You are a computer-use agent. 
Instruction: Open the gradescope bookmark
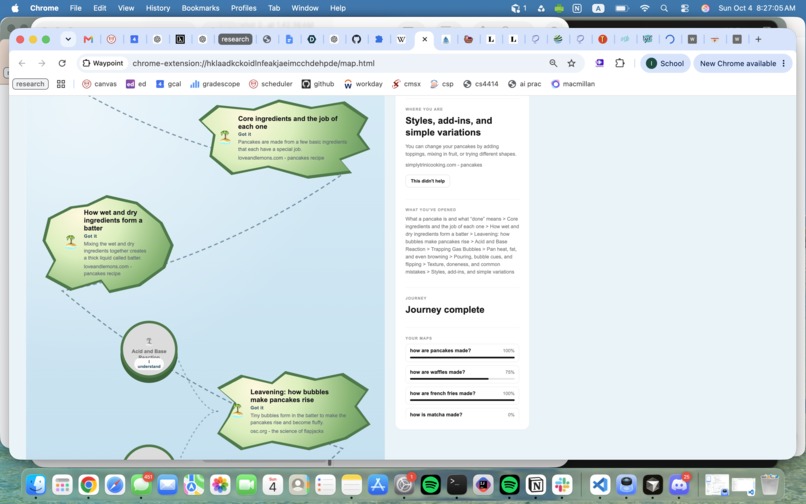click(x=215, y=84)
